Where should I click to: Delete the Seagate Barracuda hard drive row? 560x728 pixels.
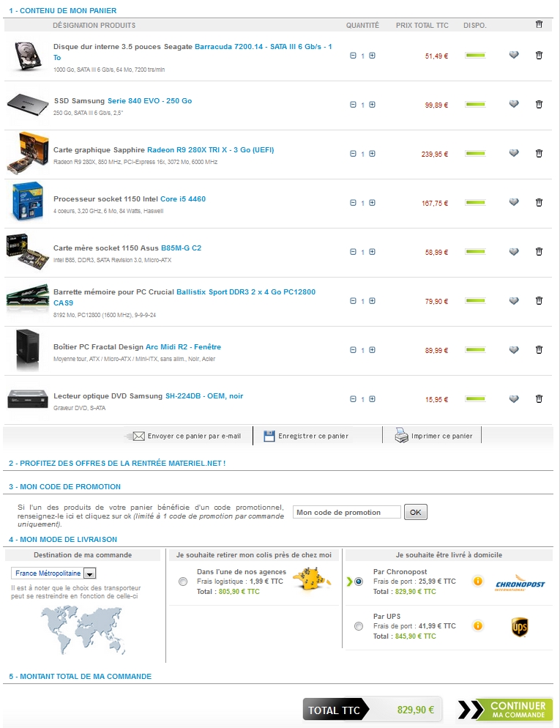[539, 55]
